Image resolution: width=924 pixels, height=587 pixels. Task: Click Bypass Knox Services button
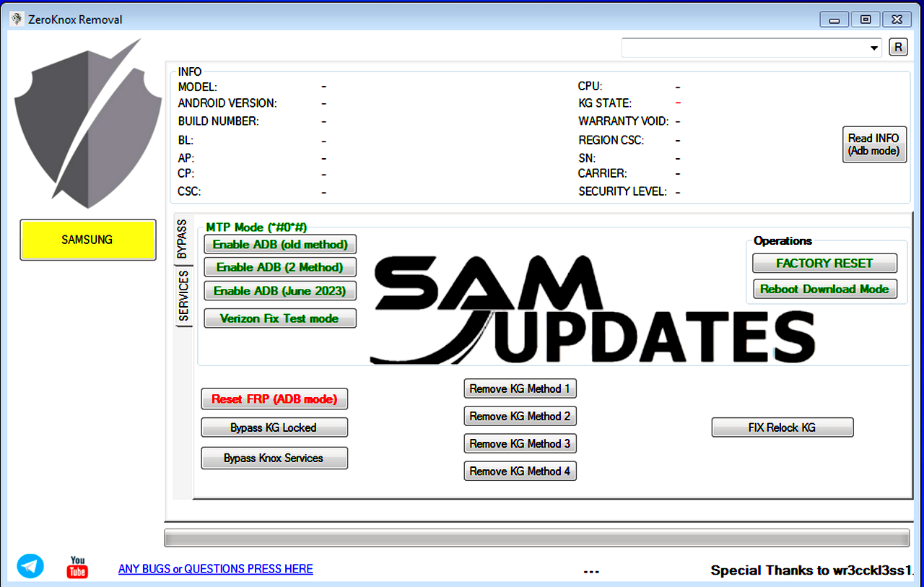coord(274,458)
